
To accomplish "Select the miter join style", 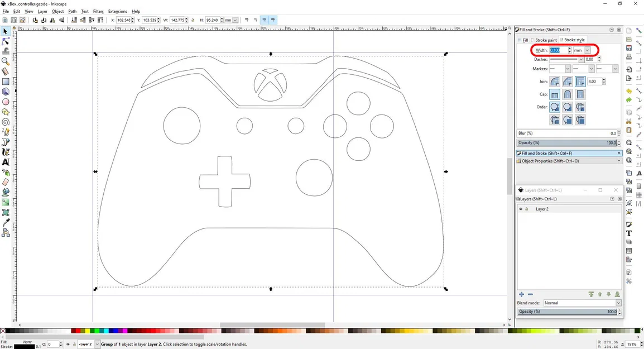I will click(x=580, y=82).
